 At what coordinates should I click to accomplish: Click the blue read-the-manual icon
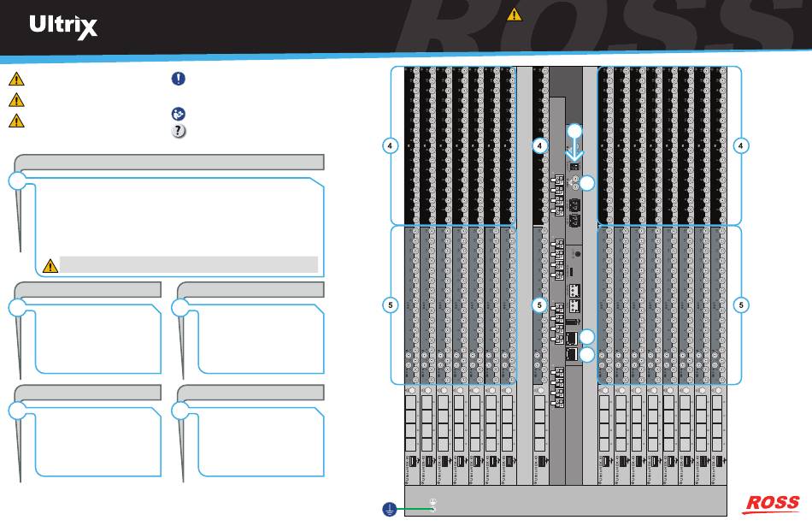coord(178,114)
